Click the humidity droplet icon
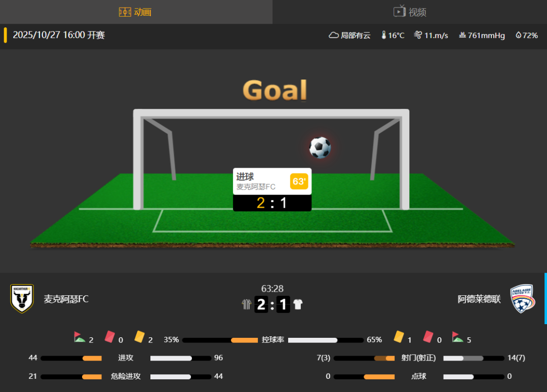The image size is (547, 392). click(x=519, y=35)
